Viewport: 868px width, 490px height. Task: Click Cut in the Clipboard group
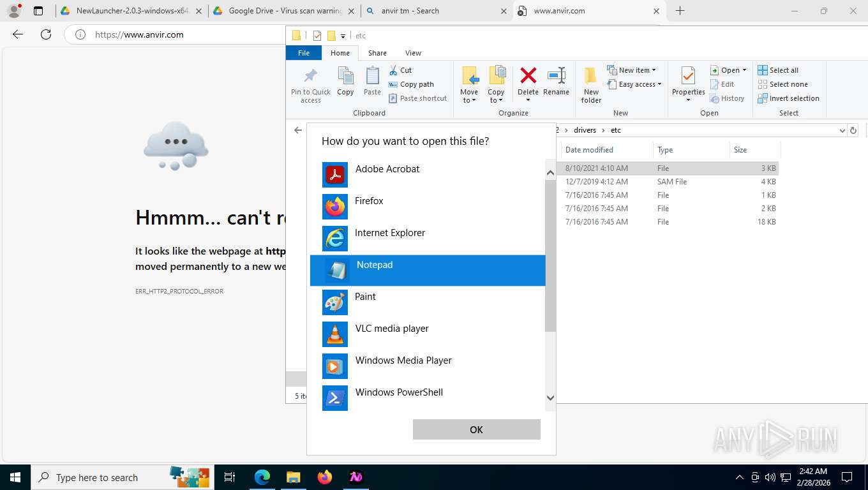[400, 70]
